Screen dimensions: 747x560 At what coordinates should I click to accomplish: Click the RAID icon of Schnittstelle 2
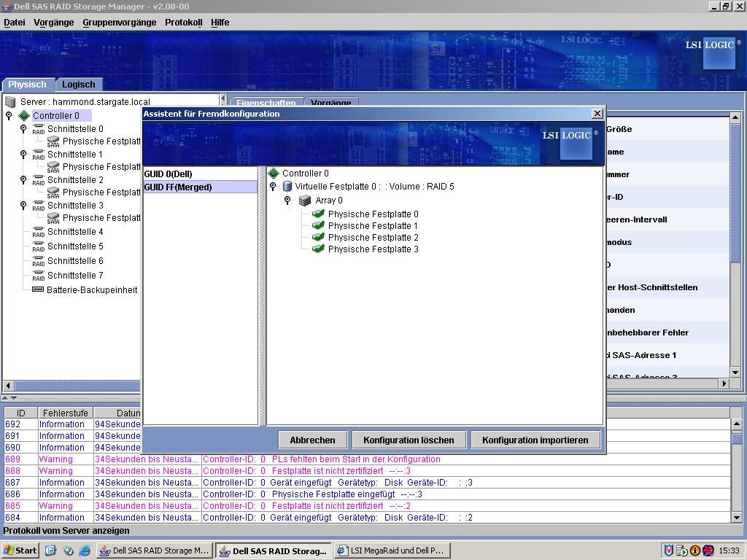39,181
